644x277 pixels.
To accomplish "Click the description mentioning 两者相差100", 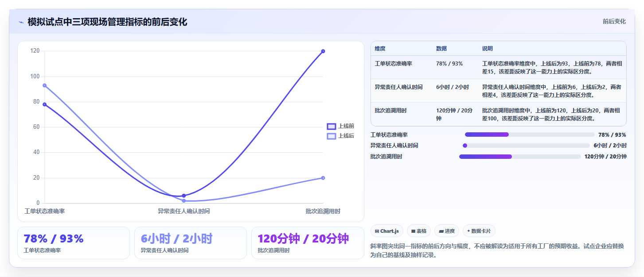I will [551, 114].
